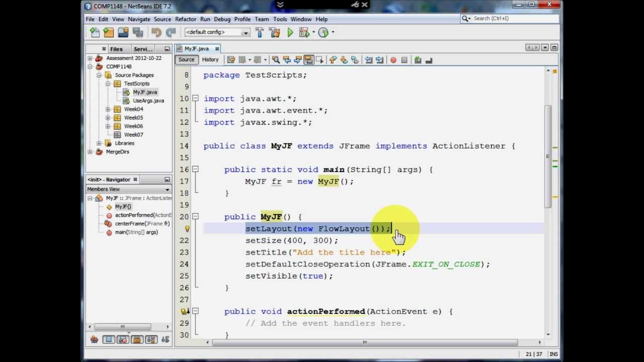Screen dimensions: 644x362
Task: Collapse the main method code fold
Action: pos(195,169)
